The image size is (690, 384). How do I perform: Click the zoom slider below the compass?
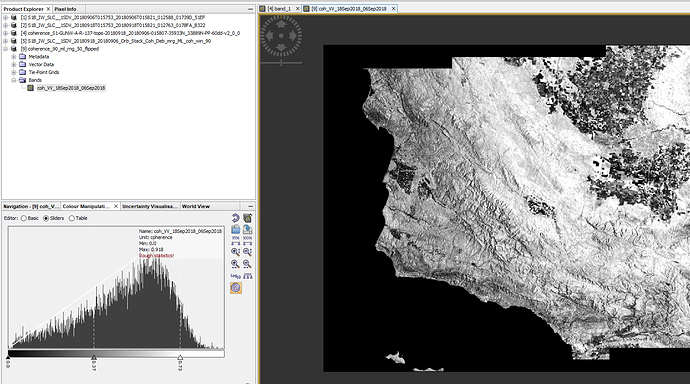point(281,63)
